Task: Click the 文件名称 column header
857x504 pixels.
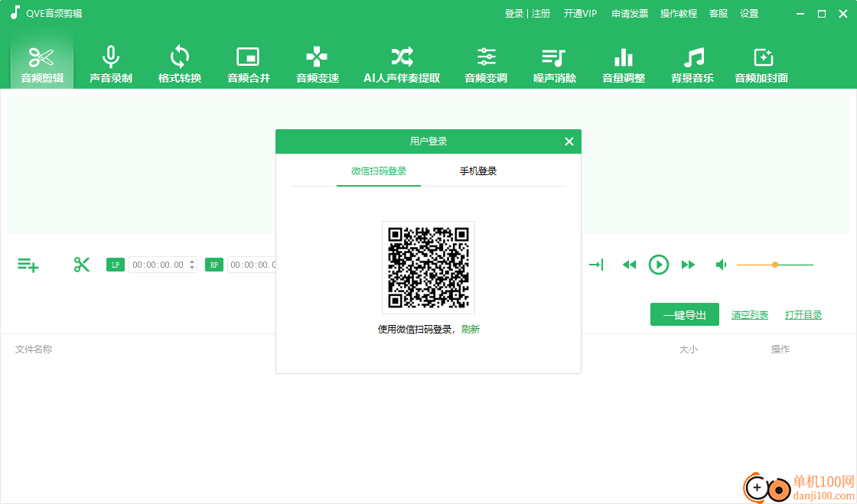Action: point(34,349)
